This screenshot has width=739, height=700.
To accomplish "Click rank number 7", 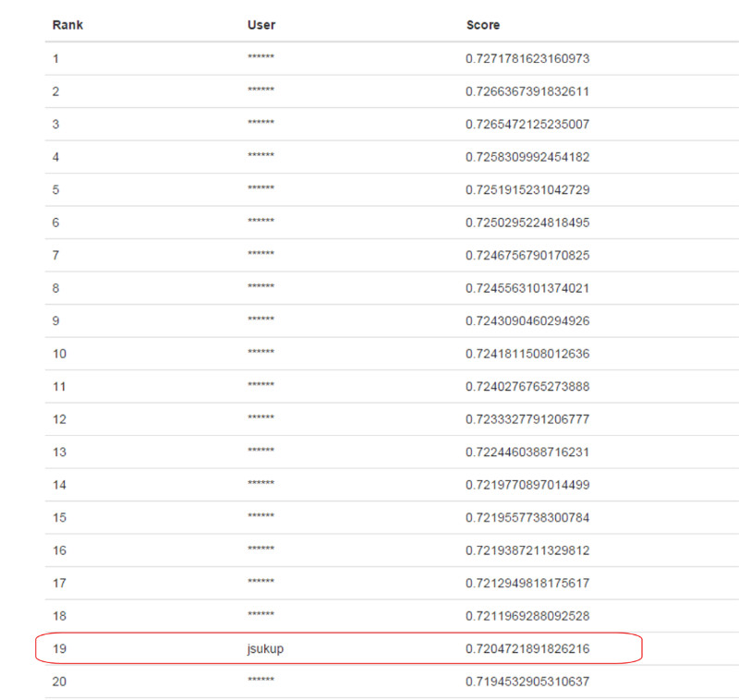I will pyautogui.click(x=55, y=255).
